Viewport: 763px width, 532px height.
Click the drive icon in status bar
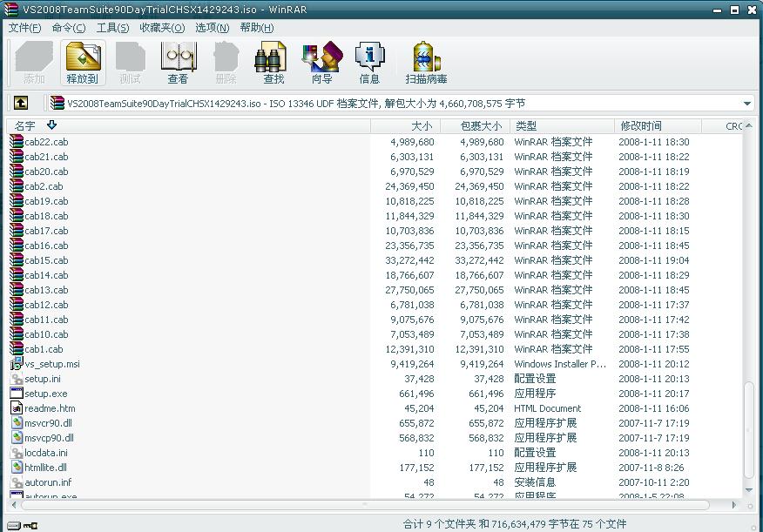14,525
